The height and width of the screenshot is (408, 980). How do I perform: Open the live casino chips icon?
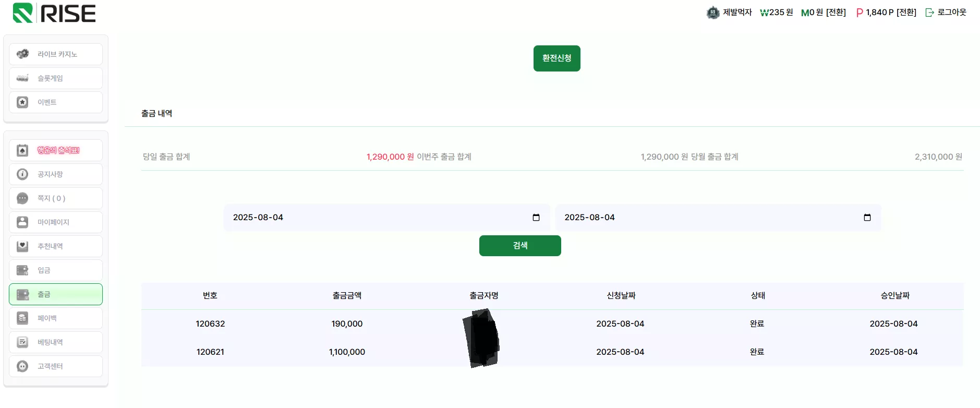pyautogui.click(x=22, y=54)
